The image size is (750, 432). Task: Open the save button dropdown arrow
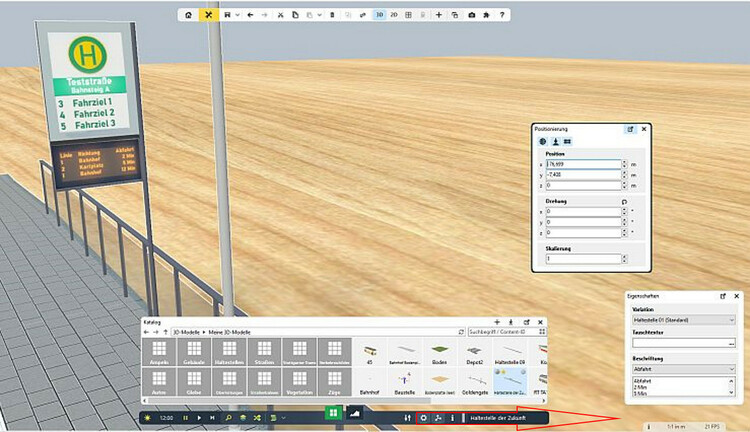coord(237,15)
